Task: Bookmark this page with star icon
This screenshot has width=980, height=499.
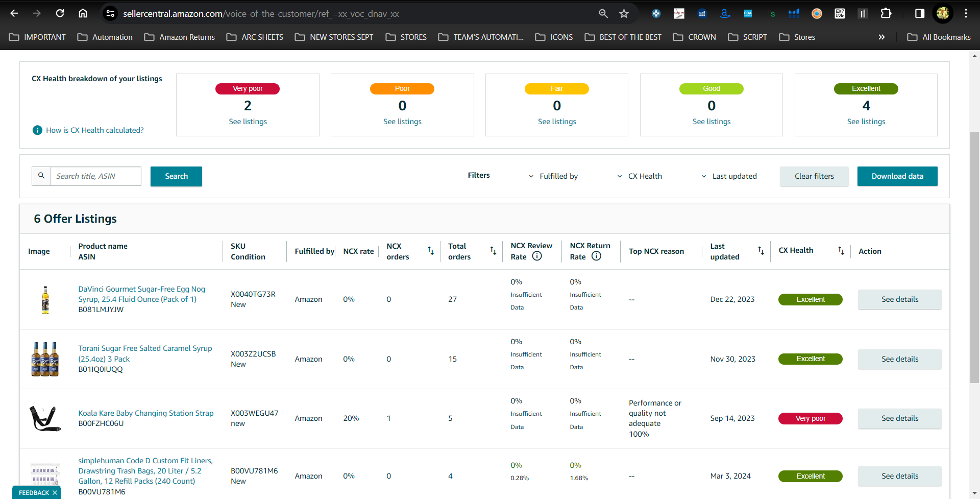Action: [624, 14]
